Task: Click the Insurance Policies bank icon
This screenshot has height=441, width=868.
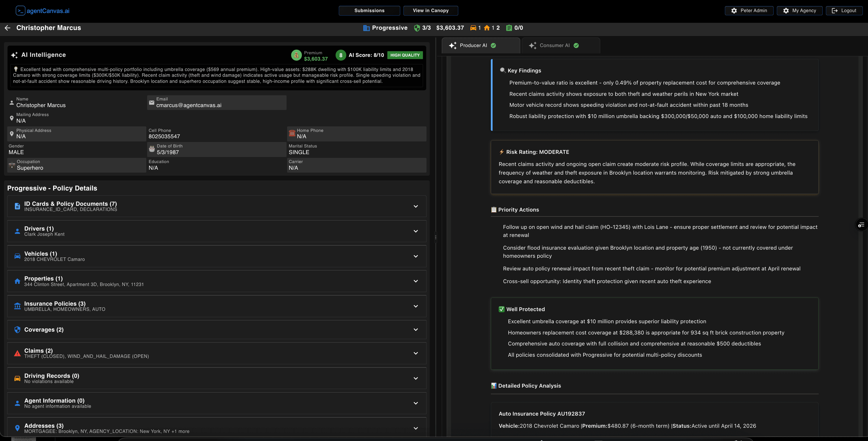Action: tap(17, 306)
